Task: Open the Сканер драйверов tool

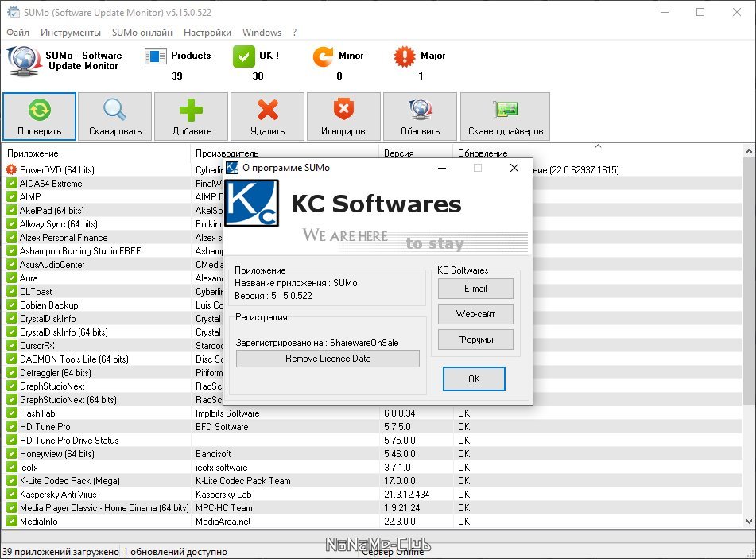Action: [506, 116]
